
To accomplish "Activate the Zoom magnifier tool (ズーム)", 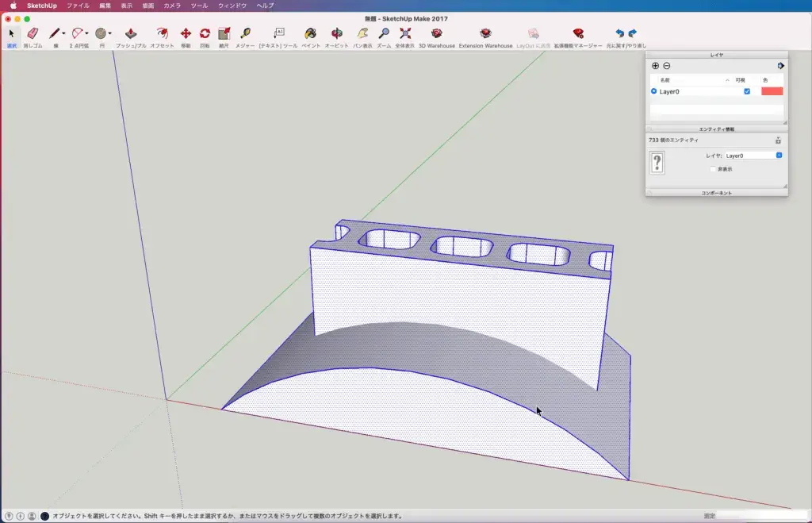I will (x=384, y=33).
